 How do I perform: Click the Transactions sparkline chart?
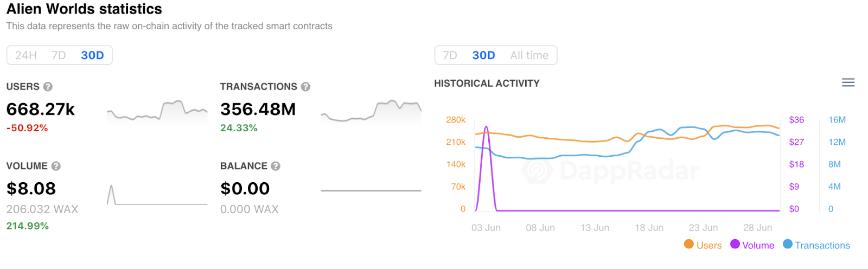coord(371,111)
